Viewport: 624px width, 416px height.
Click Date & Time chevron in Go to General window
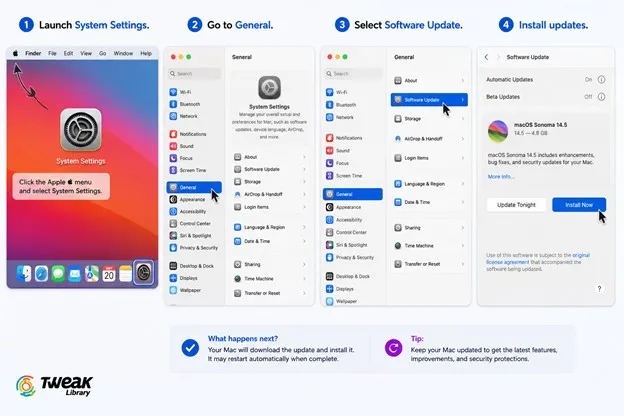click(304, 241)
